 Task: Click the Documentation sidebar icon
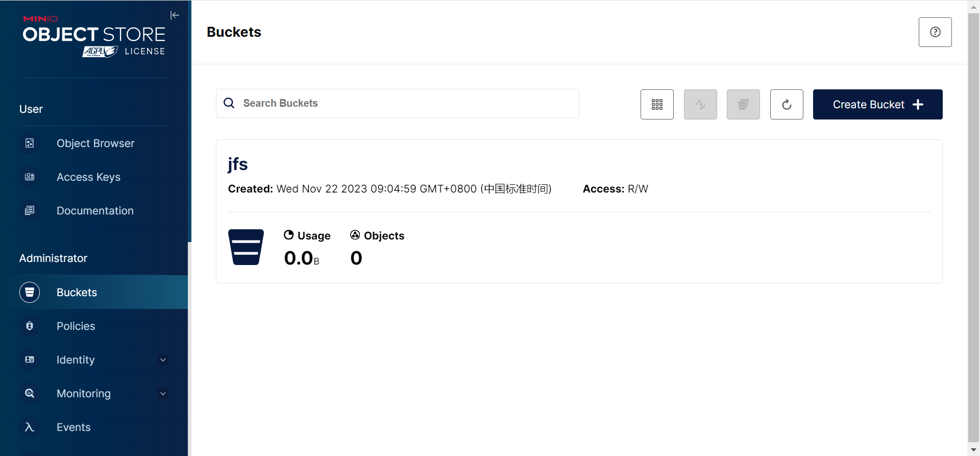(x=30, y=211)
